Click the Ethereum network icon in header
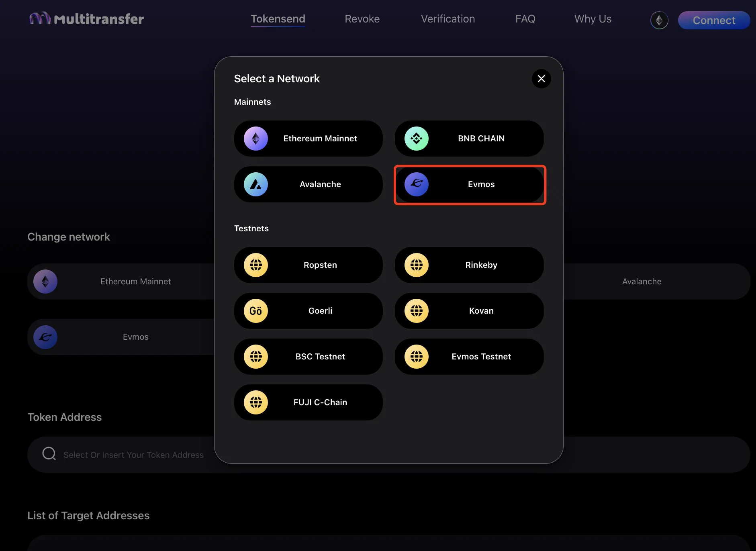The height and width of the screenshot is (551, 756). (659, 20)
